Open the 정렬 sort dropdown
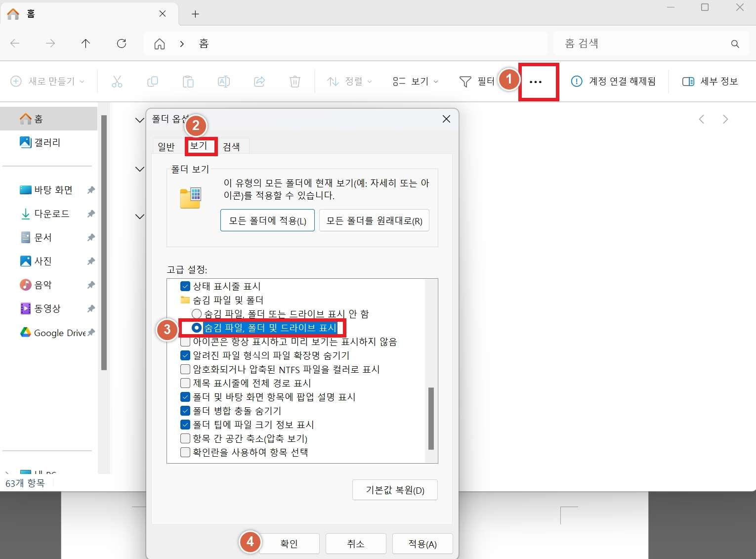 point(349,82)
